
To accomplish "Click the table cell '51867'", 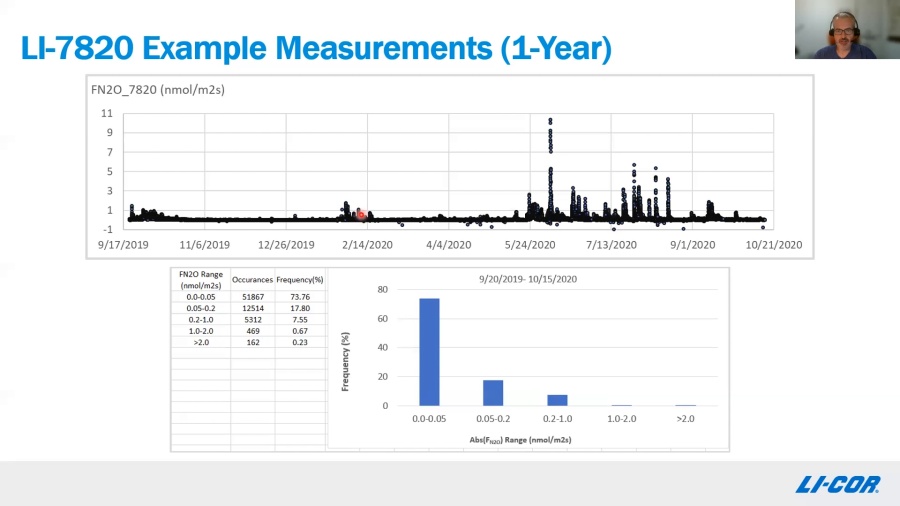I will click(x=253, y=297).
